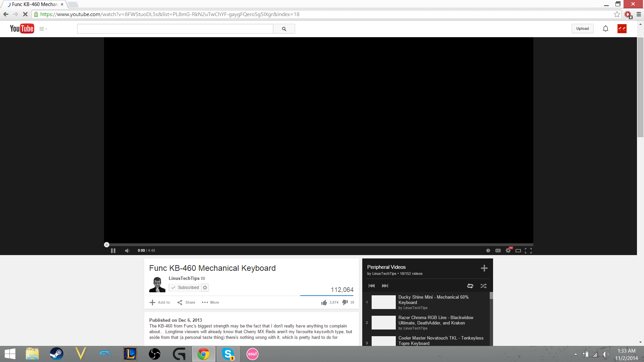
Task: Go back in browser
Action: [x=6, y=14]
